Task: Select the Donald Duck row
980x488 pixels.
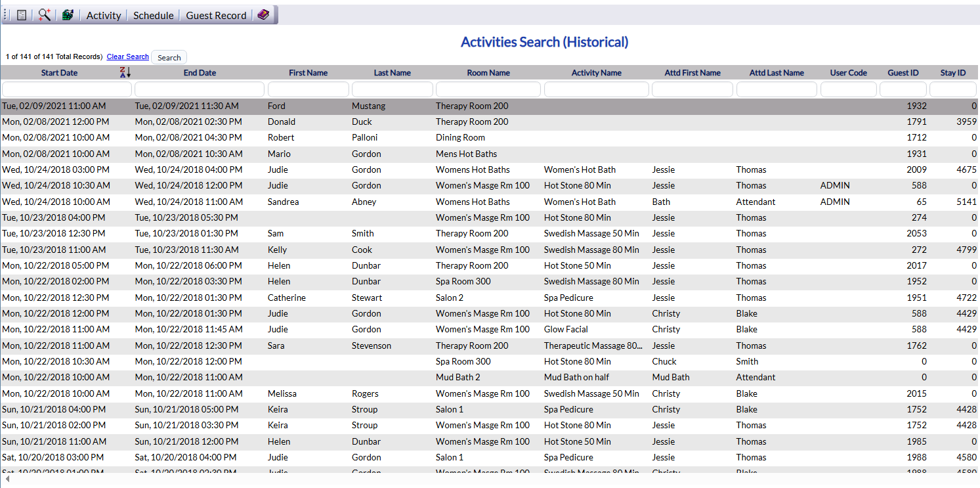Action: [489, 122]
